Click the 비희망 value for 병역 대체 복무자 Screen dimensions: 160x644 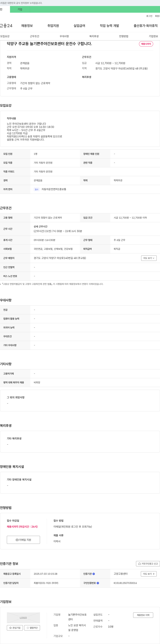(x=37, y=383)
